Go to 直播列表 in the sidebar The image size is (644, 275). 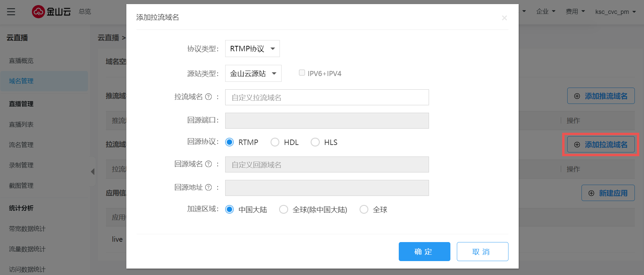coord(21,125)
